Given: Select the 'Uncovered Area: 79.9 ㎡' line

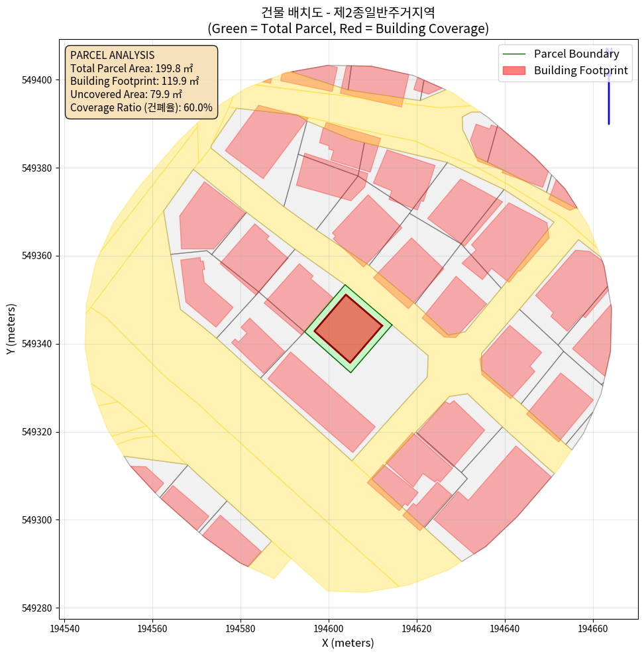Looking at the screenshot, I should coord(126,94).
